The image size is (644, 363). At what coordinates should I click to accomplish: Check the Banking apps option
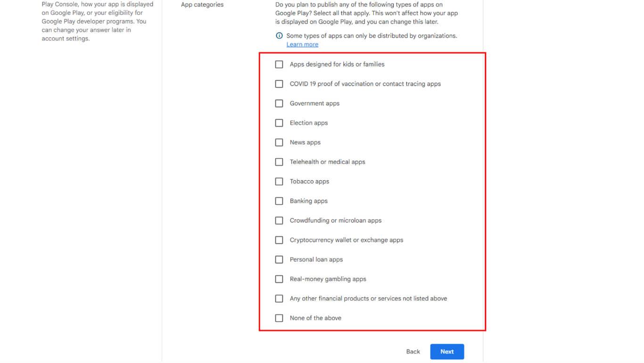(279, 201)
